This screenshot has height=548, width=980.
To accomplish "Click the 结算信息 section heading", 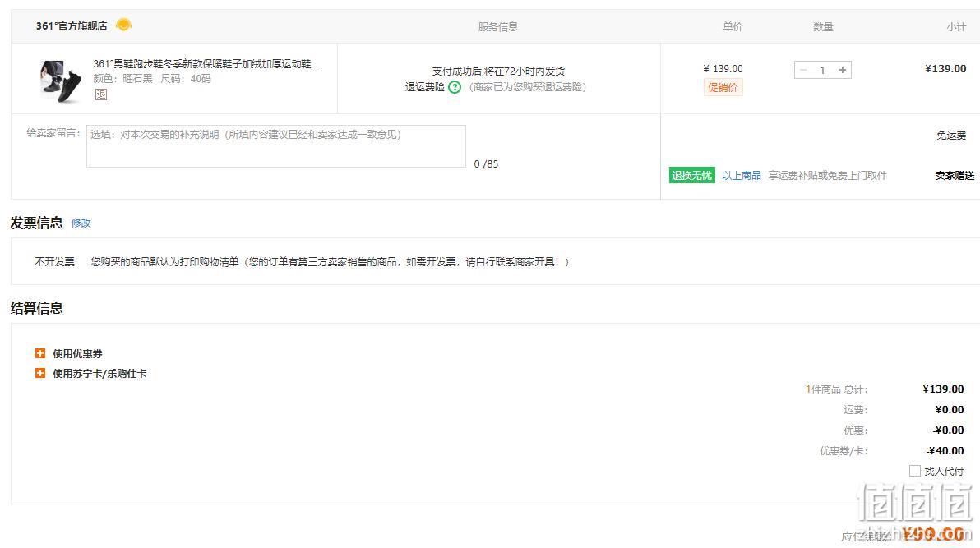I will point(37,308).
